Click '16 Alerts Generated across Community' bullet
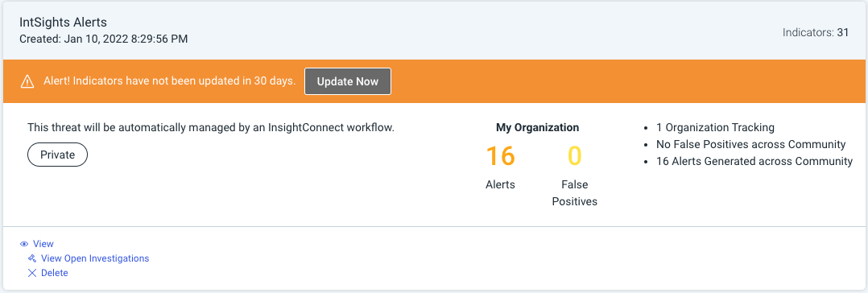The width and height of the screenshot is (868, 293). [754, 162]
